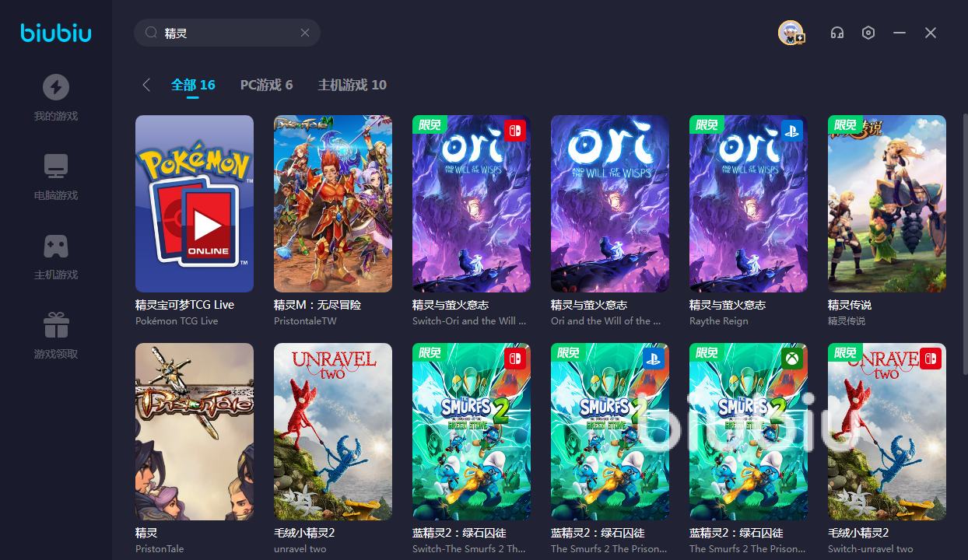Click the biubiu logo
Viewport: 968px width, 560px height.
coord(56,33)
